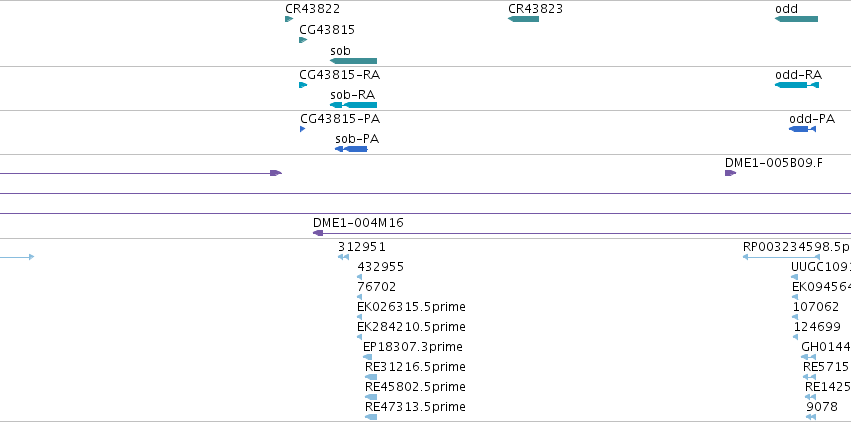The height and width of the screenshot is (422, 851).
Task: Open the CG43815-RA transcript label
Action: click(x=340, y=75)
